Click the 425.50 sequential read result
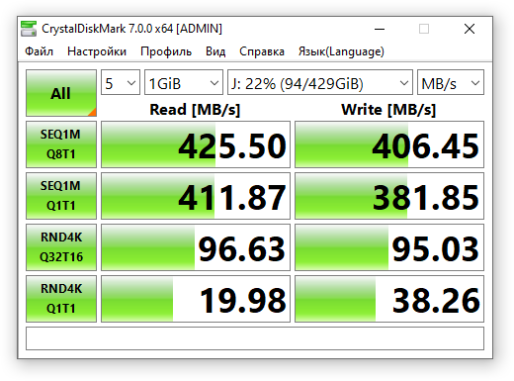The height and width of the screenshot is (381, 514). [196, 144]
